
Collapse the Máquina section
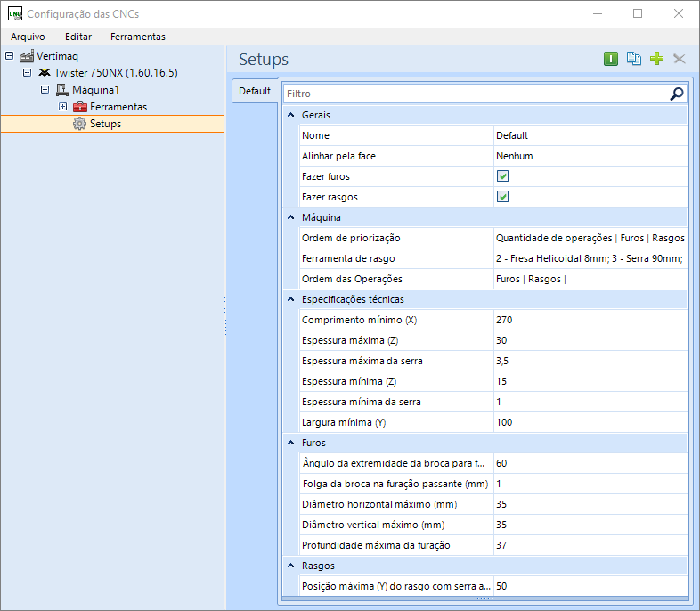(291, 217)
